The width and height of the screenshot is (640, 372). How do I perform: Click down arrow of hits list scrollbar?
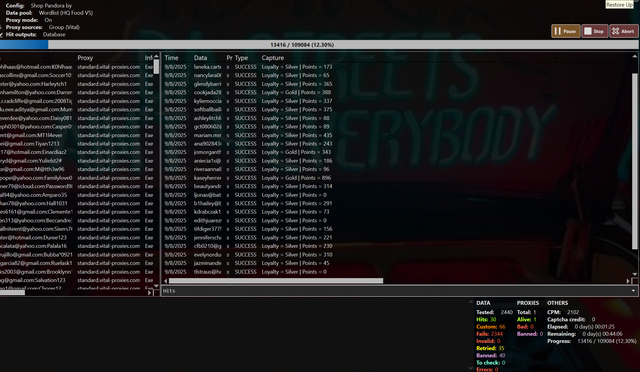[635, 274]
